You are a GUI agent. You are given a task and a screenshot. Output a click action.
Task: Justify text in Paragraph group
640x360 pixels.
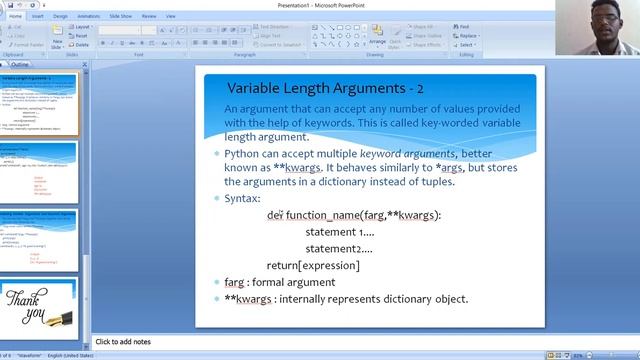click(224, 43)
